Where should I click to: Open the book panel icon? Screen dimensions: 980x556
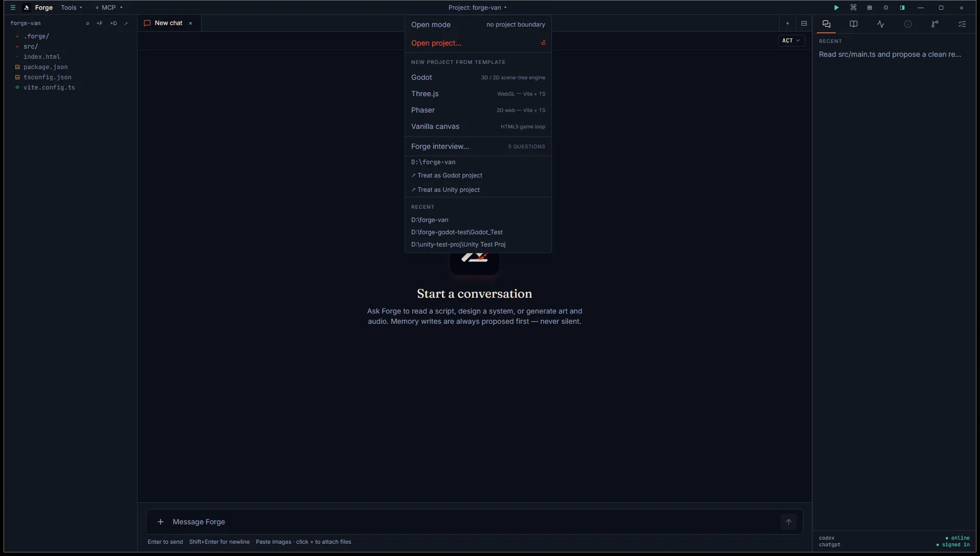tap(854, 24)
